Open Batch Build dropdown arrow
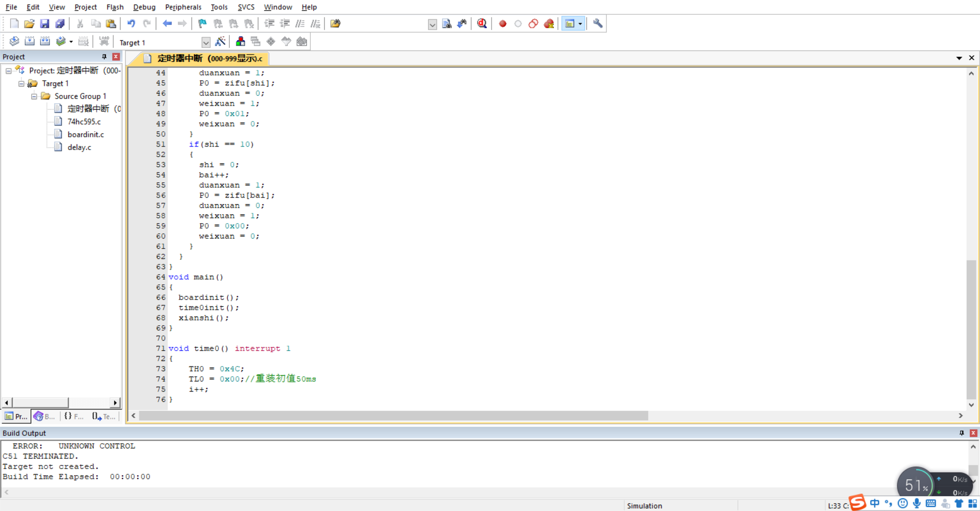980x511 pixels. (71, 42)
